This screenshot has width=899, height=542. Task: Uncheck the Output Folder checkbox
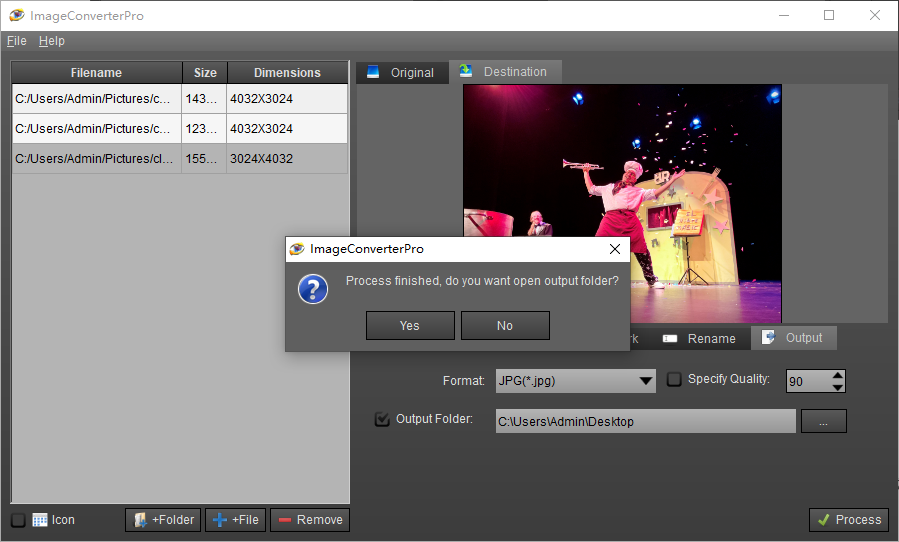click(382, 420)
